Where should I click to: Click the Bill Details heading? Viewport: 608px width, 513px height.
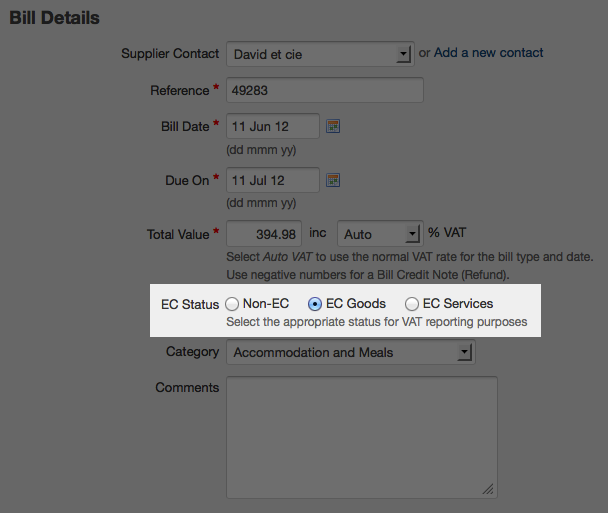pos(54,18)
